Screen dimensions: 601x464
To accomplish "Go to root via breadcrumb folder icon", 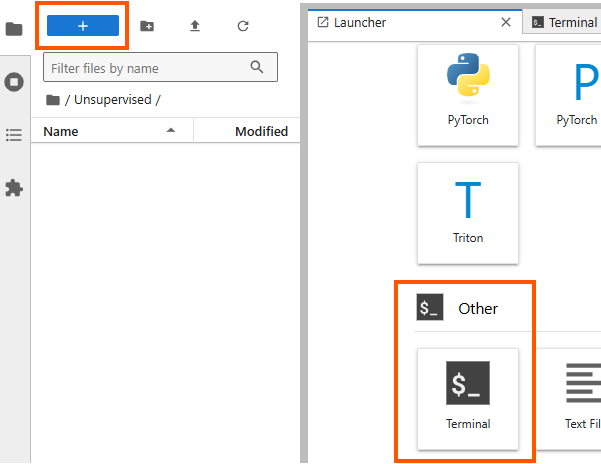I will tap(52, 100).
